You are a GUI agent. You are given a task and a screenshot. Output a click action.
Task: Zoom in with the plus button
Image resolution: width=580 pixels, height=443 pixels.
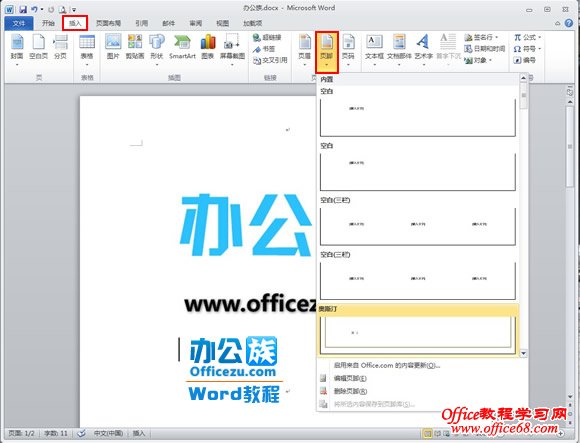point(561,433)
